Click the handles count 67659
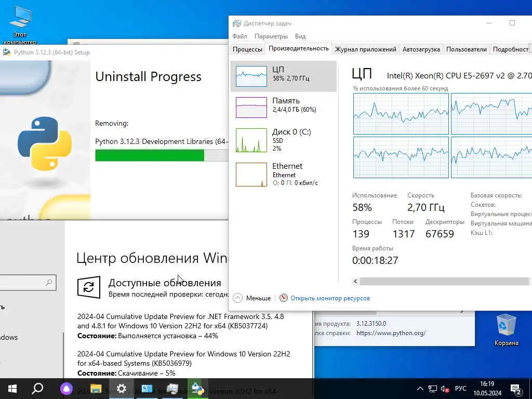Screen dimensions: 532x399 tap(440, 234)
